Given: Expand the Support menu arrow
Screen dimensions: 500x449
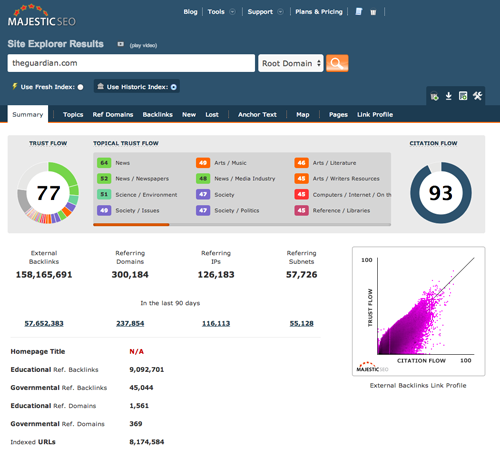Looking at the screenshot, I should [x=281, y=12].
